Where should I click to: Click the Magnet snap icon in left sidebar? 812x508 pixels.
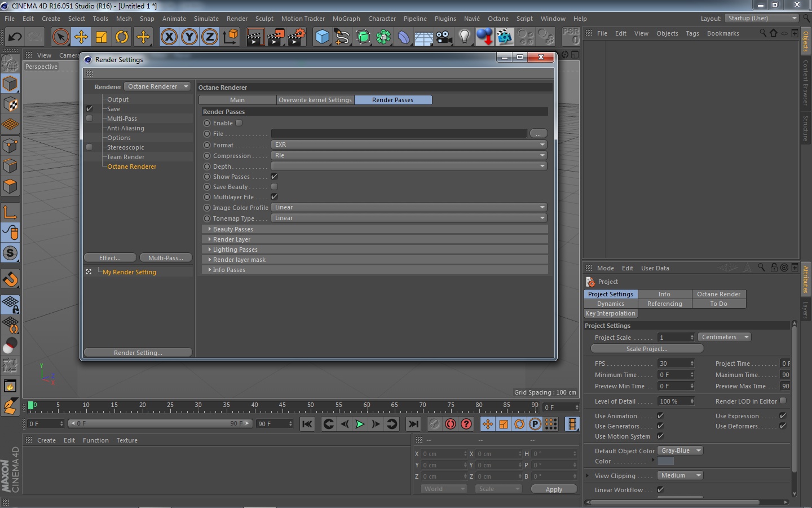click(10, 279)
